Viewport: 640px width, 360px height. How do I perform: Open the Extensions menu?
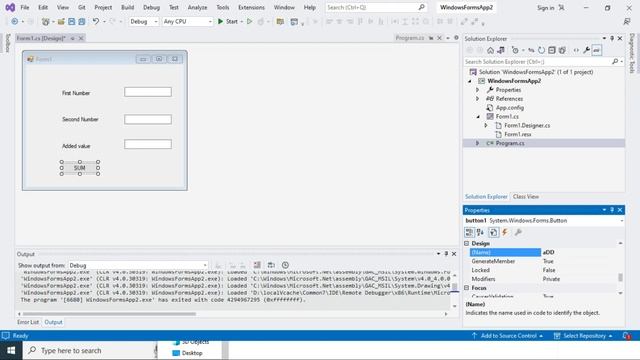(x=251, y=7)
